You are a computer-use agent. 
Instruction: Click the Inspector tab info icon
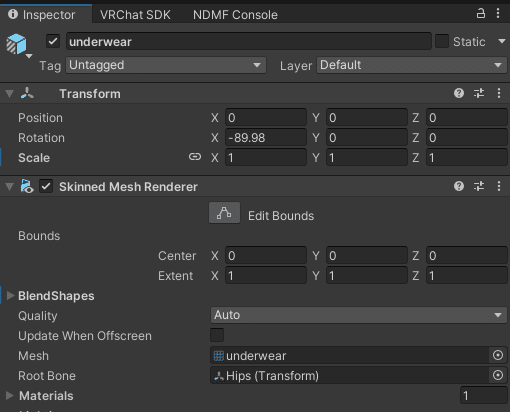point(13,14)
